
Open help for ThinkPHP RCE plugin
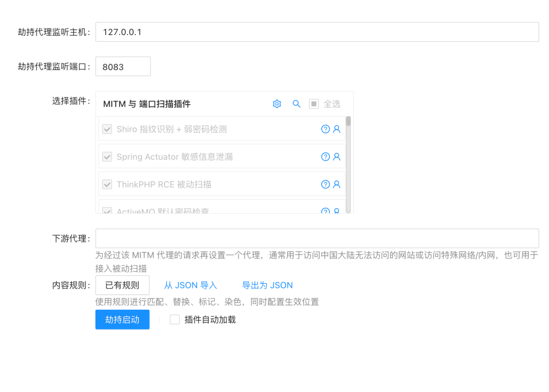(x=325, y=184)
